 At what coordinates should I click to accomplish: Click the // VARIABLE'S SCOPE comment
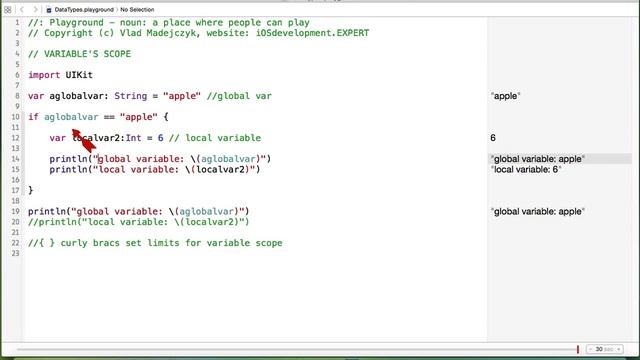[80, 54]
